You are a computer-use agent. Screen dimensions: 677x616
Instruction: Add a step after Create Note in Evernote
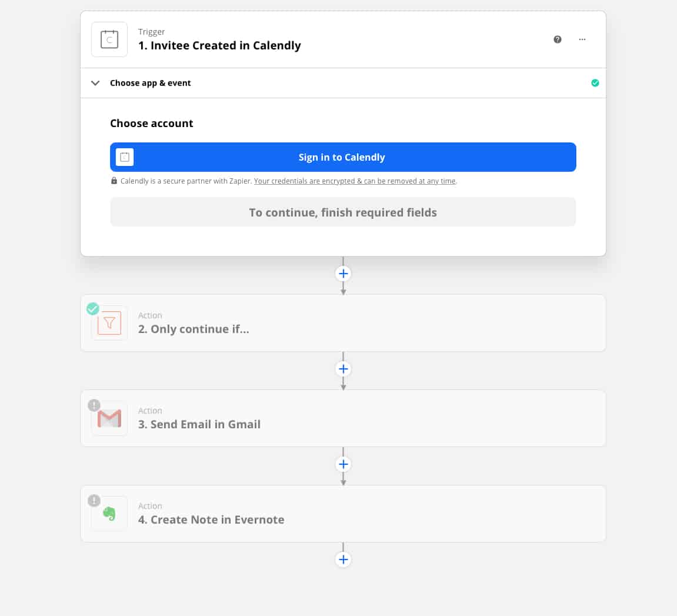(343, 560)
